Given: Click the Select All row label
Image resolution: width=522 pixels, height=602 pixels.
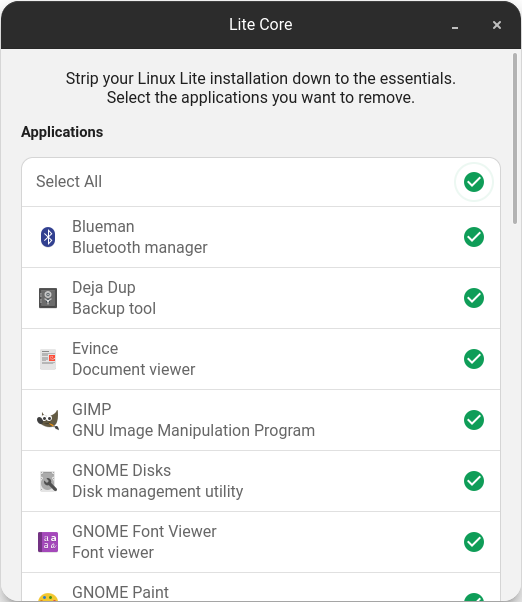Looking at the screenshot, I should 69,182.
